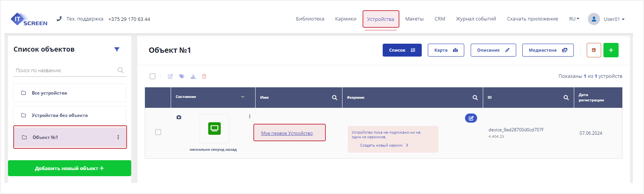Image resolution: width=644 pixels, height=194 pixels.
Task: Open the orange statistics chart button
Action: 594,50
